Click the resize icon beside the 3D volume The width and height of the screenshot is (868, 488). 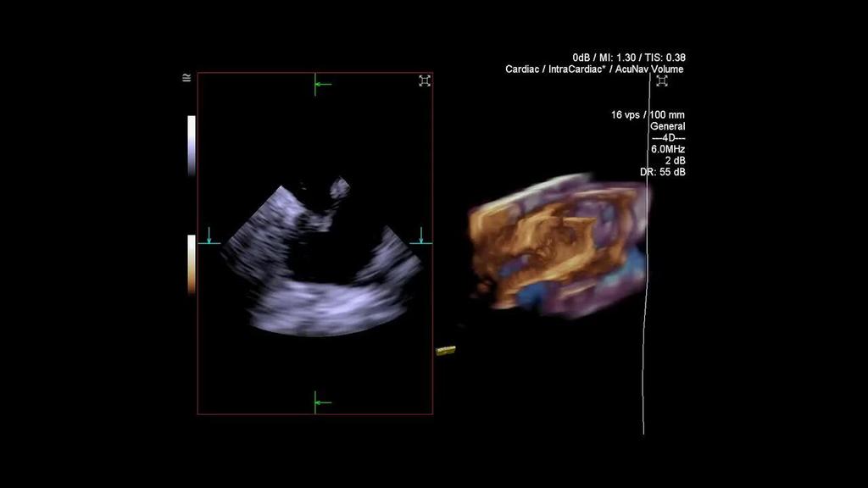pos(664,80)
